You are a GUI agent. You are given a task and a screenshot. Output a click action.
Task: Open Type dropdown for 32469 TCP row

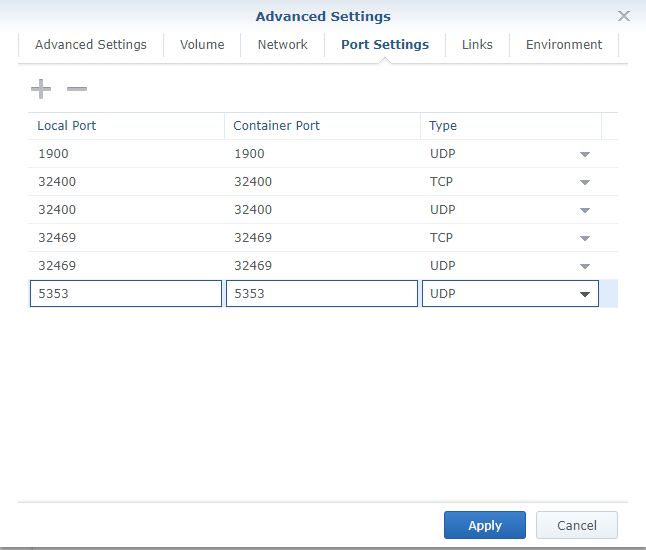[585, 239]
